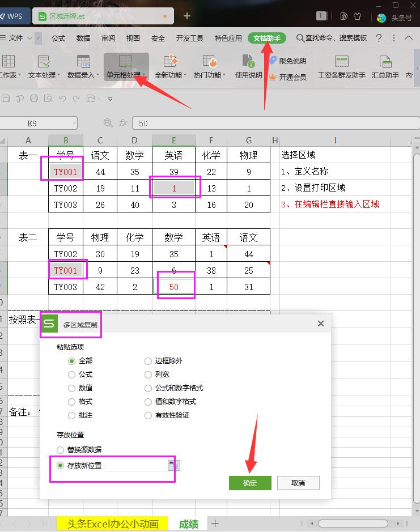Click the redo icon
Image resolution: width=420 pixels, height=532 pixels.
(77, 99)
